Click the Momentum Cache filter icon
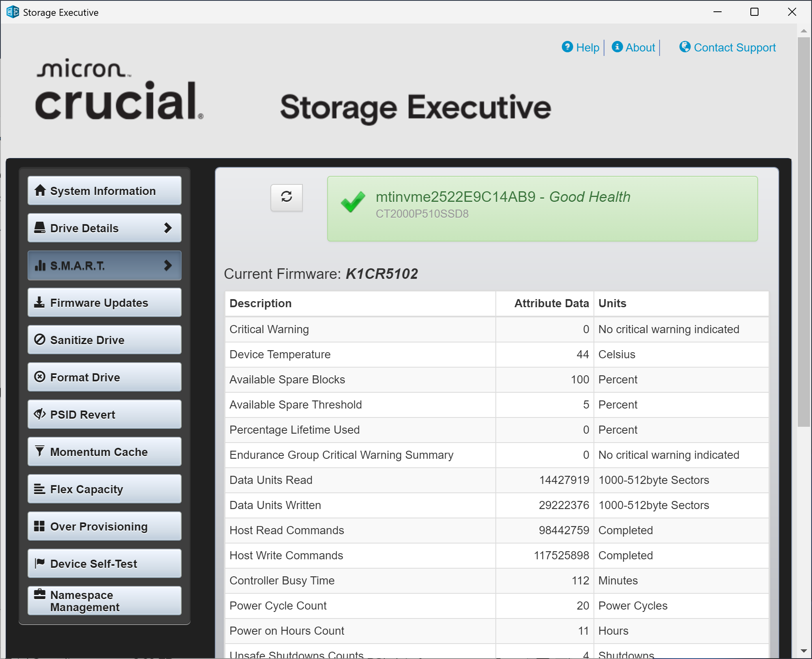The width and height of the screenshot is (812, 659). click(x=40, y=451)
